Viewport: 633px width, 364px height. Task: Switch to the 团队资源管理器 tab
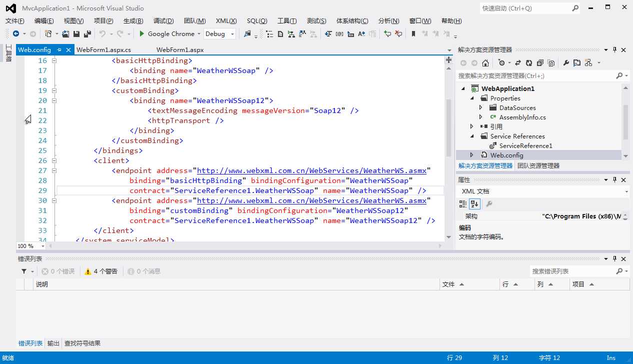538,165
